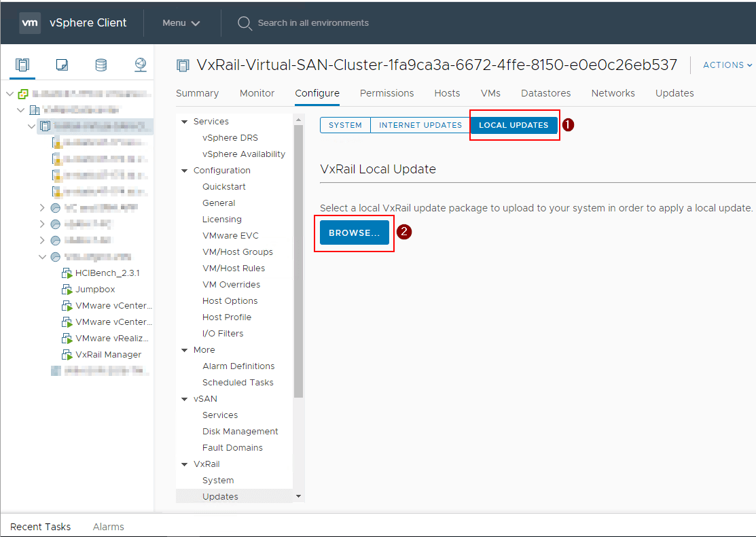Viewport: 756px width, 537px height.
Task: Select the VxRail Manager VM icon
Action: point(67,355)
